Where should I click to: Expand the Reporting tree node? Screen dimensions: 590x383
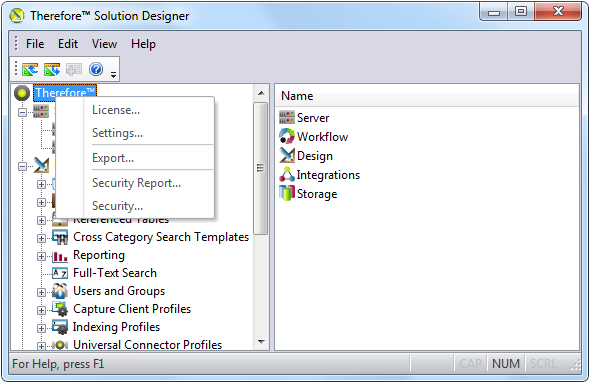(x=41, y=256)
